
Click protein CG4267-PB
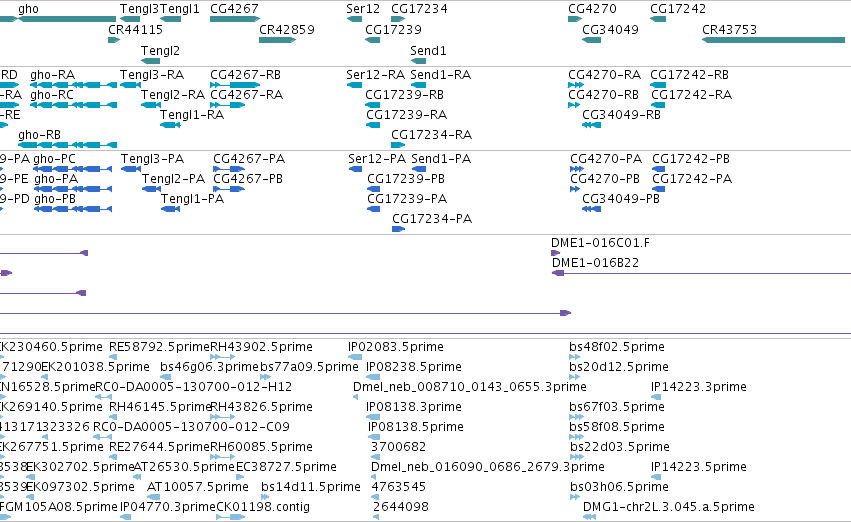click(248, 179)
